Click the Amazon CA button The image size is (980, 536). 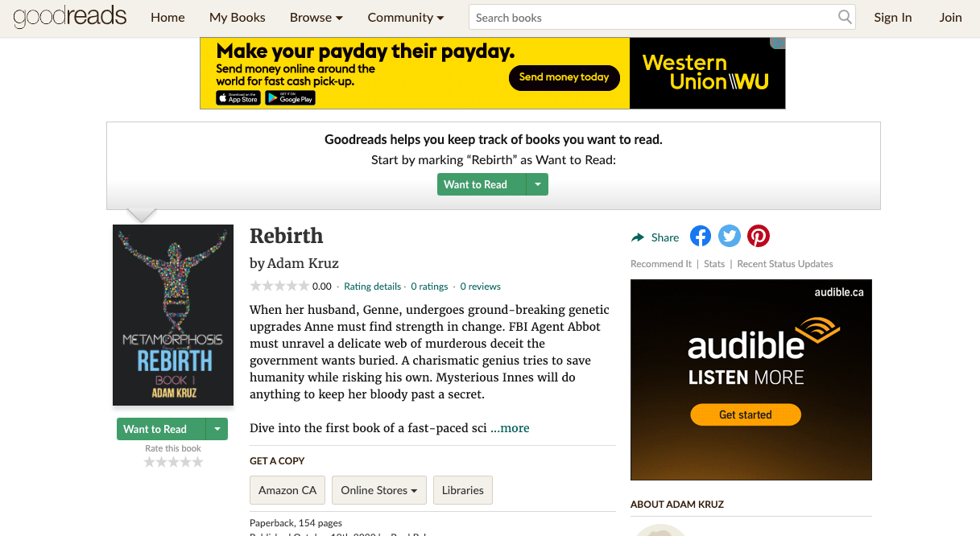point(287,490)
